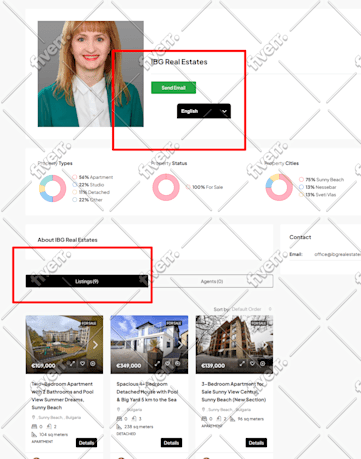This screenshot has width=361, height=459.
Task: Favorite the €169,000 apartment listing
Action: click(x=82, y=364)
